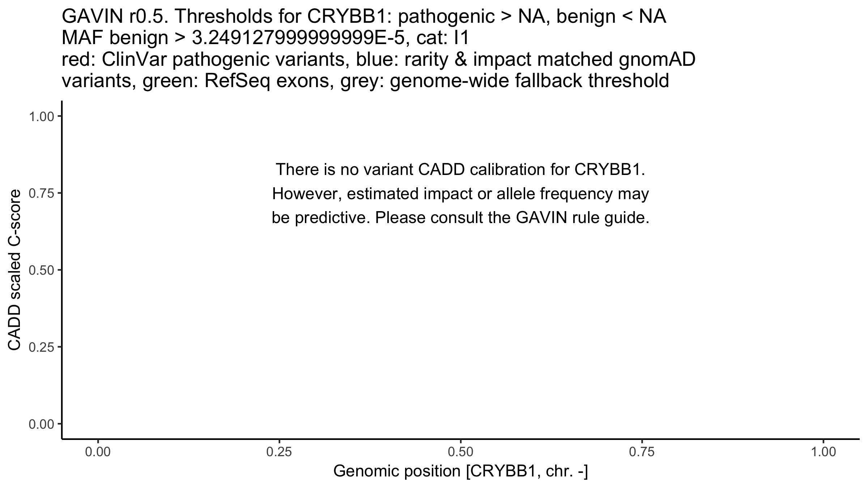Click the 'However, estimated impact' message line
Screen dimensions: 868x488
(460, 194)
